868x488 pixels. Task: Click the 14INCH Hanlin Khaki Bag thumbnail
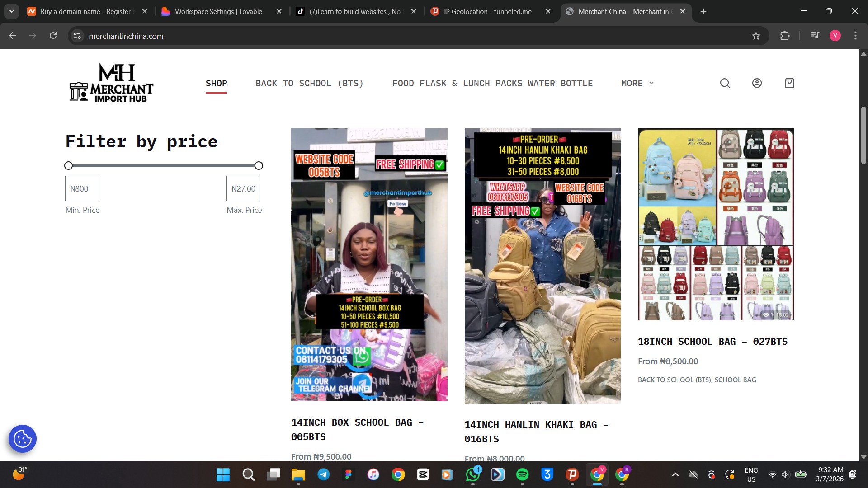[542, 266]
